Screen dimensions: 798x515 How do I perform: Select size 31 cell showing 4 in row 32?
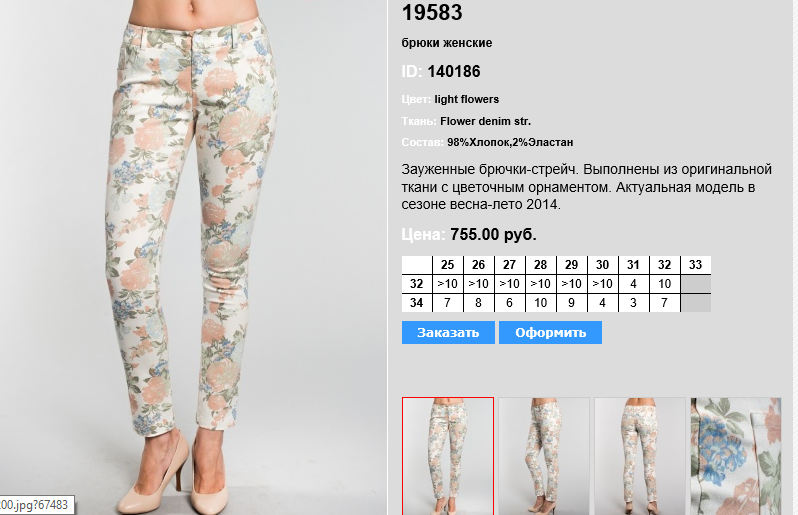634,284
